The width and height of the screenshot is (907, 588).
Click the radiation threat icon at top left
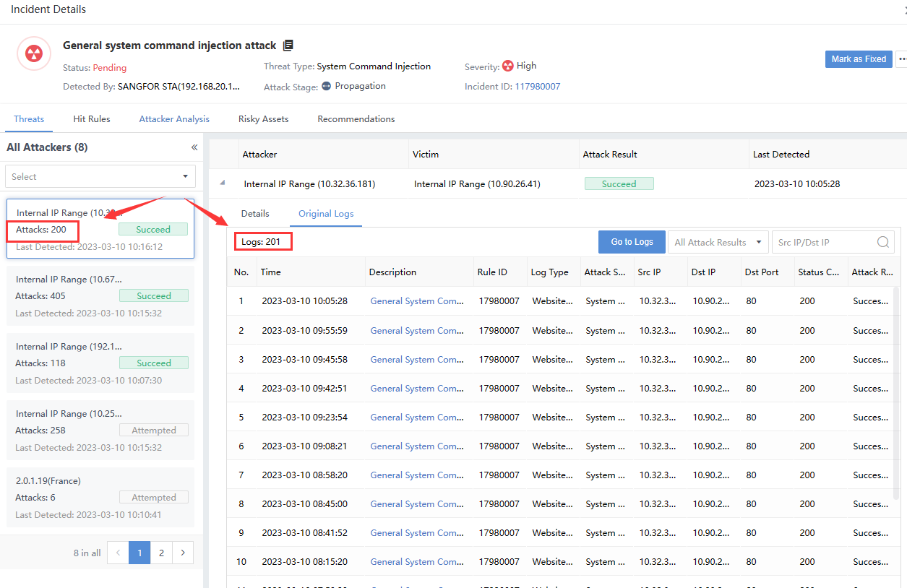(34, 53)
